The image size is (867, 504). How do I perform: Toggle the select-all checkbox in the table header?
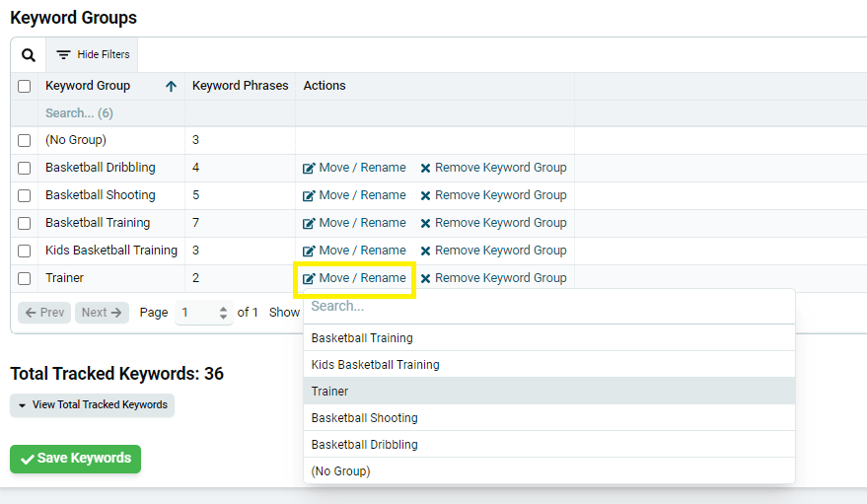coord(25,86)
